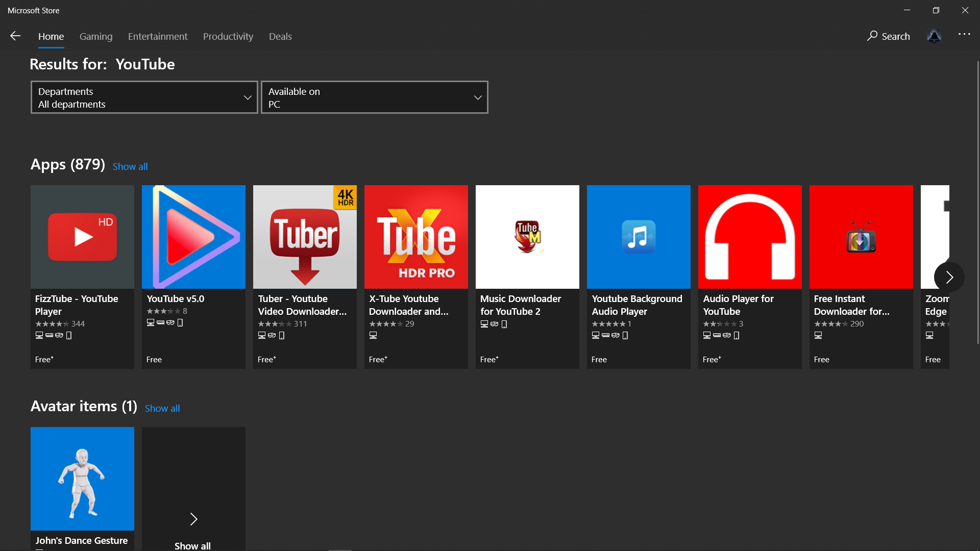Viewport: 980px width, 551px height.
Task: Open FizzTube YouTube Player app tile
Action: (x=82, y=237)
